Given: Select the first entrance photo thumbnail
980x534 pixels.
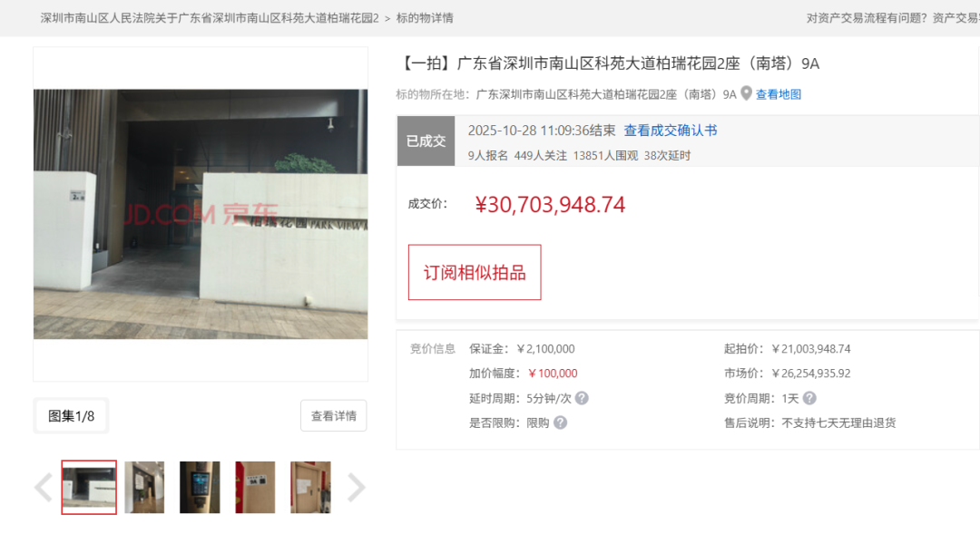Looking at the screenshot, I should (x=89, y=487).
